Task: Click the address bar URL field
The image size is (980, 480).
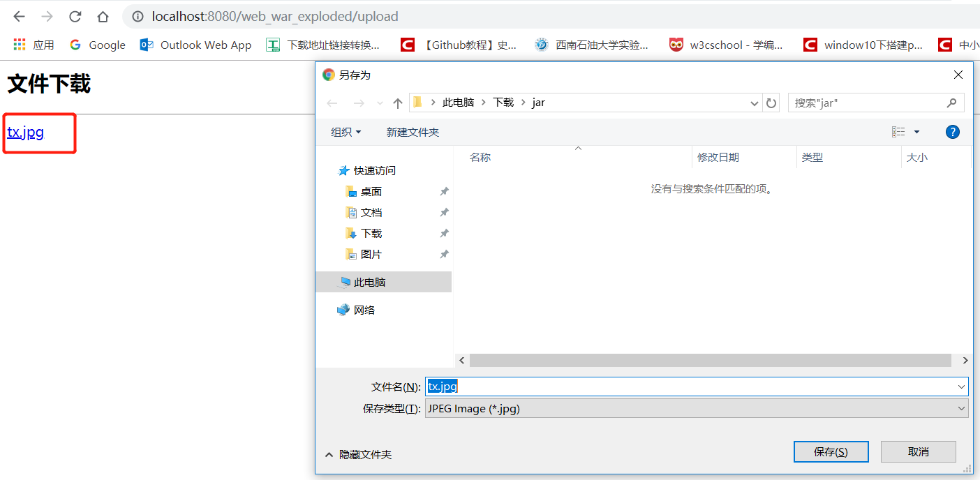Action: tap(275, 17)
